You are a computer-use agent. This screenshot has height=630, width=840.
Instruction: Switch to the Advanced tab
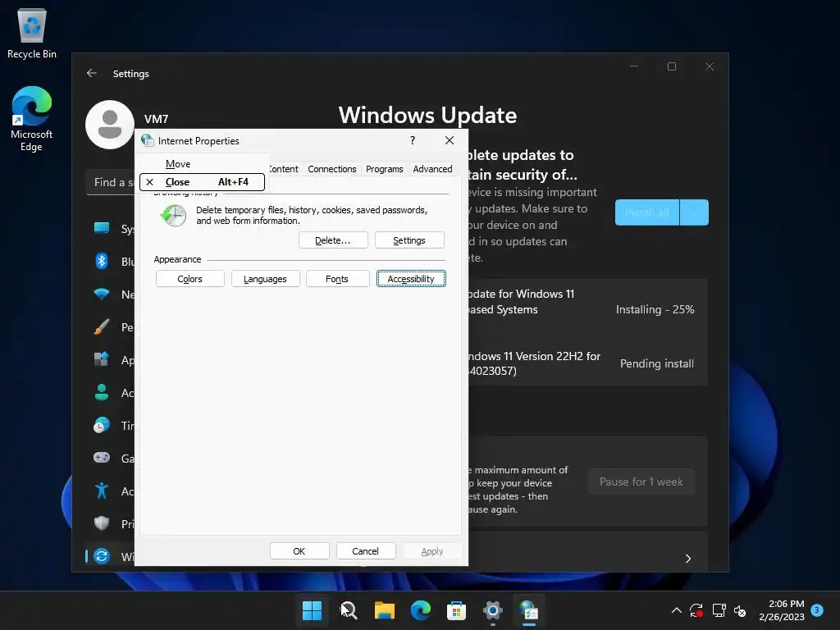pyautogui.click(x=433, y=169)
